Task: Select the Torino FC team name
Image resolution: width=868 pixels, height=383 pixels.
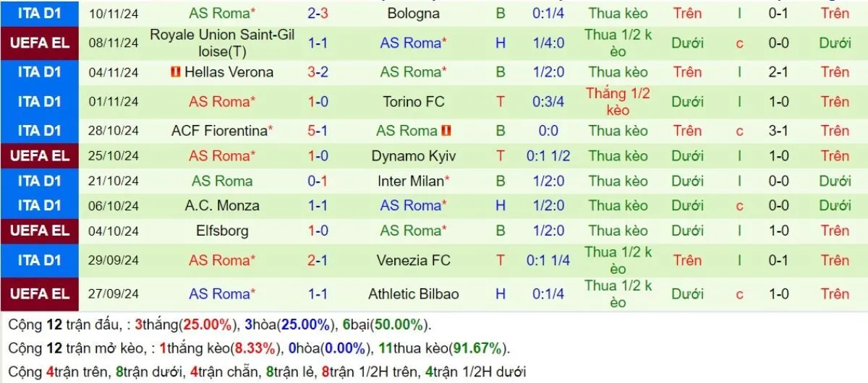Action: pos(414,102)
